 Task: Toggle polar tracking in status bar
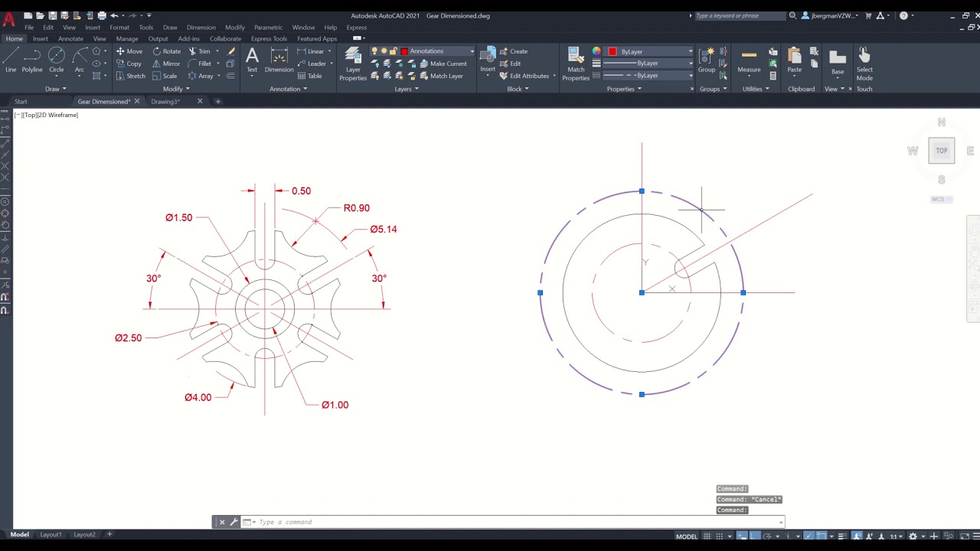[x=767, y=536]
